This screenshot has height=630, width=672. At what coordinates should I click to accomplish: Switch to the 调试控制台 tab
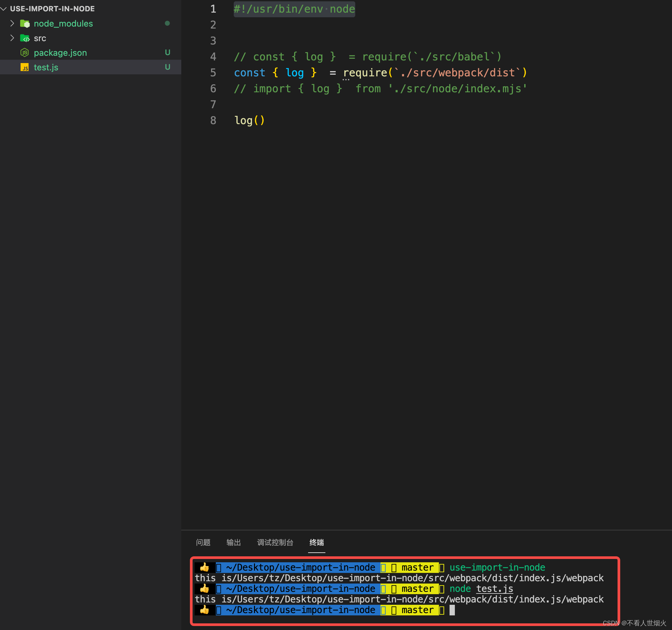click(275, 542)
